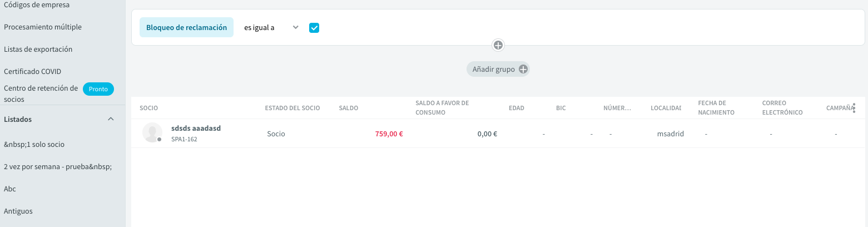The width and height of the screenshot is (868, 227).
Task: Open the Antiguos saved list
Action: (x=18, y=211)
